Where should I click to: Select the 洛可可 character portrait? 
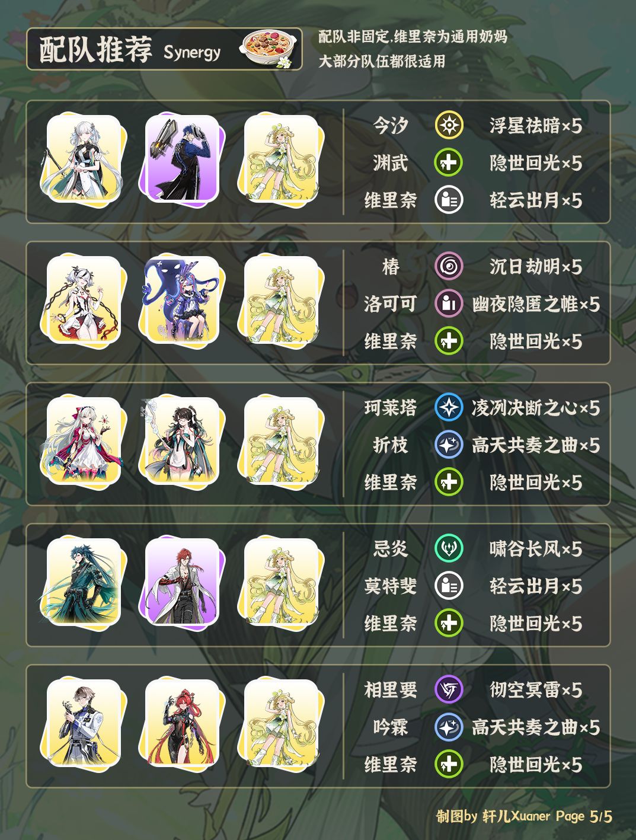(x=182, y=300)
